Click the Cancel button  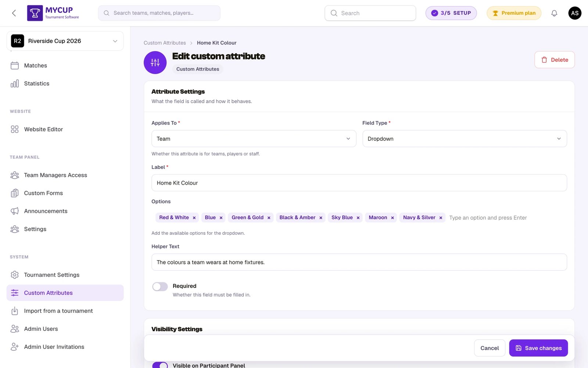pyautogui.click(x=490, y=348)
